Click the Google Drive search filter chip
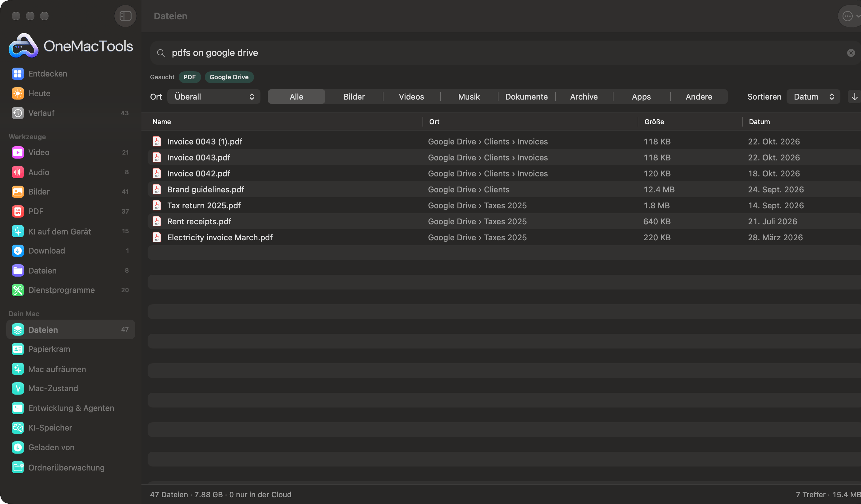 (x=229, y=77)
